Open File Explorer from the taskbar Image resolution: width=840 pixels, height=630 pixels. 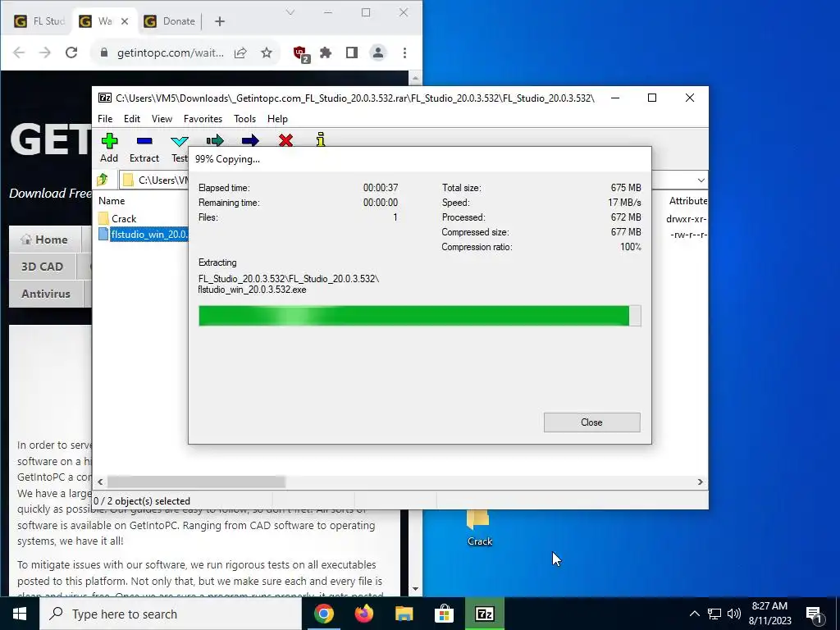404,614
